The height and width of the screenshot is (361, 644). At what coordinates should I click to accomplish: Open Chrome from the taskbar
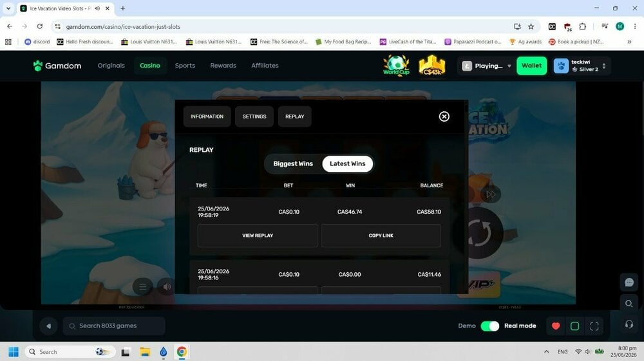coord(182,352)
